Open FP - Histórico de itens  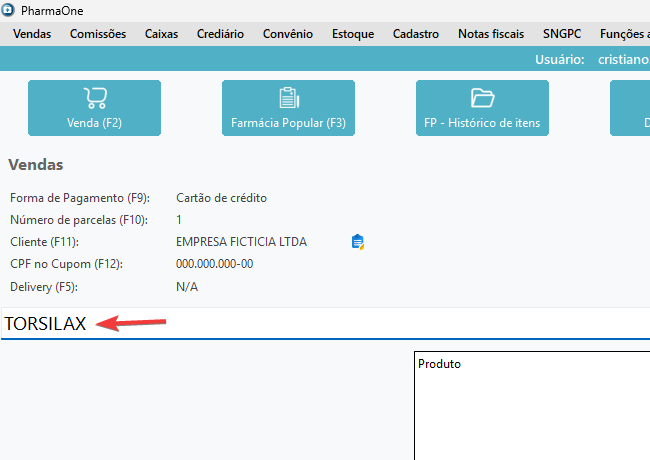[x=483, y=108]
